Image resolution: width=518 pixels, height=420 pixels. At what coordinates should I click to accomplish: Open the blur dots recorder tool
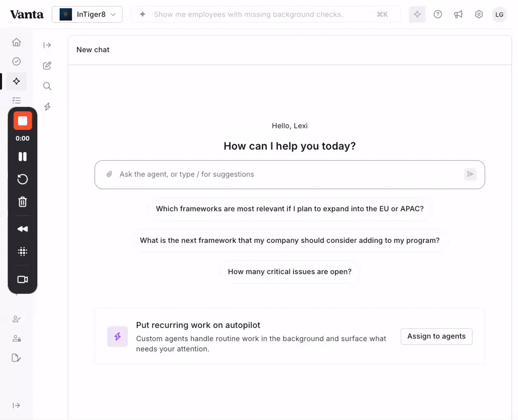[22, 251]
